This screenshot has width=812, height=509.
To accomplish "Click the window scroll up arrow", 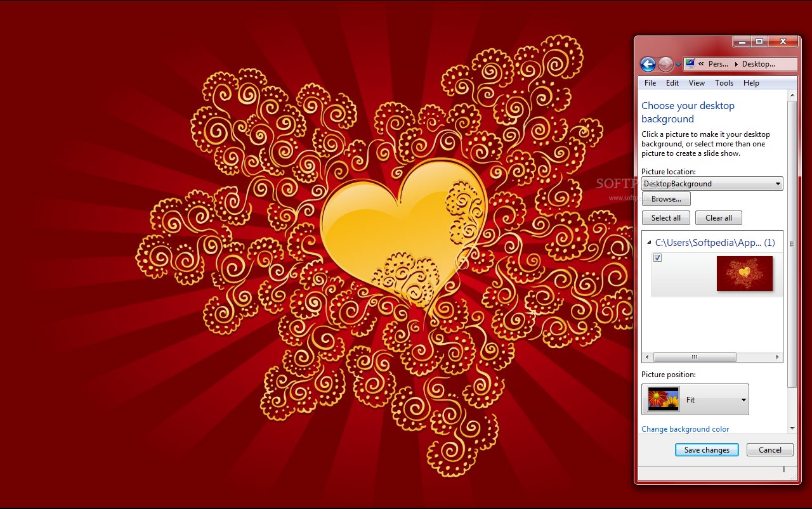I will [x=792, y=95].
